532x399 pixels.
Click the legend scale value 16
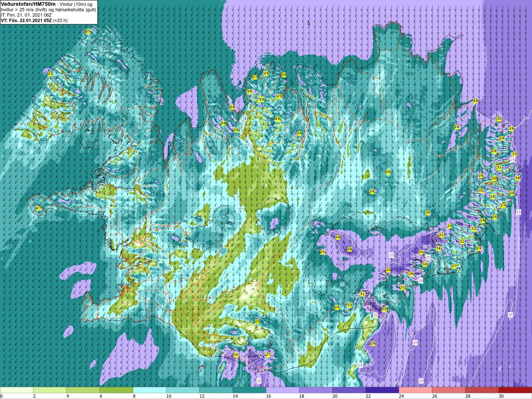pyautogui.click(x=268, y=396)
